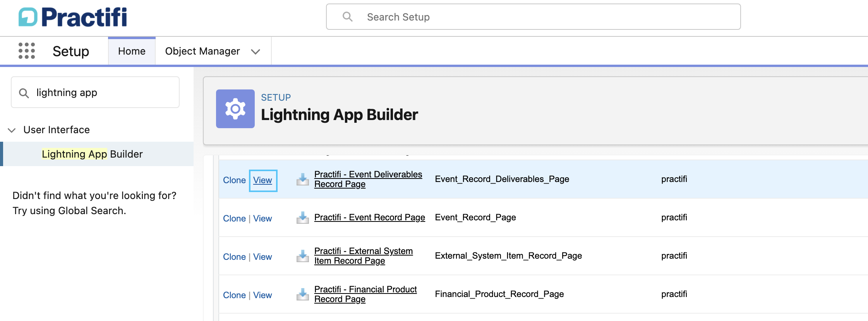Viewport: 868px width, 321px height.
Task: Click 'practifi' namespace in Financial Product row
Action: point(674,294)
